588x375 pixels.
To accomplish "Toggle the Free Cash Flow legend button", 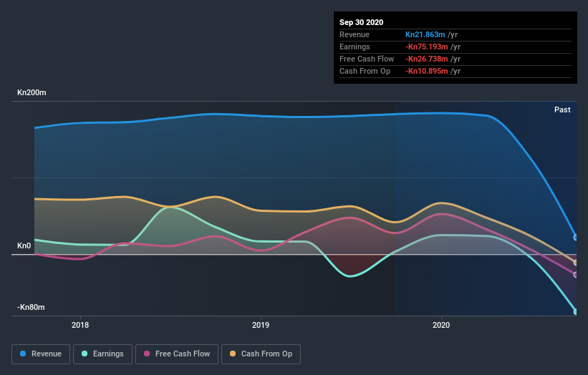I will [x=177, y=354].
